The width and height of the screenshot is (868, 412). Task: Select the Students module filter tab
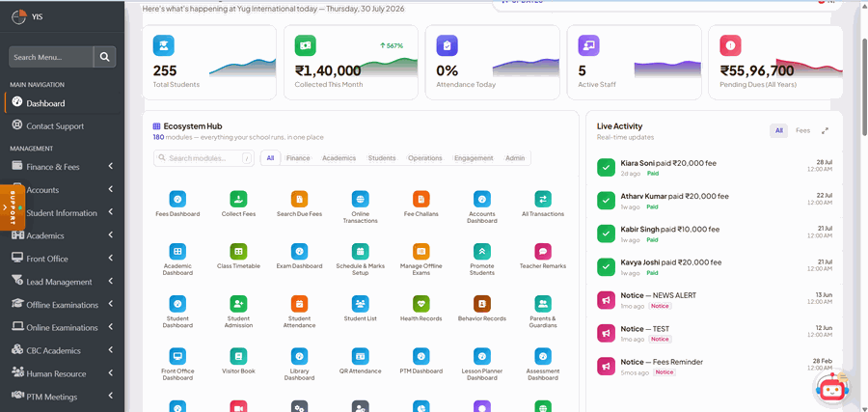coord(382,158)
